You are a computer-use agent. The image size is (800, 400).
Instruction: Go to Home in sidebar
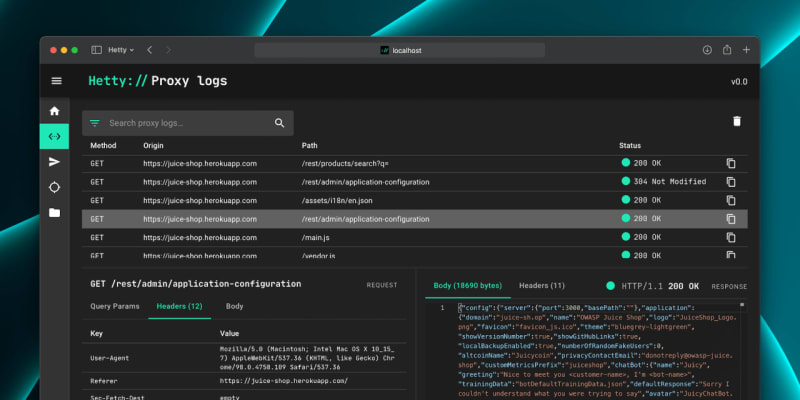[54, 111]
